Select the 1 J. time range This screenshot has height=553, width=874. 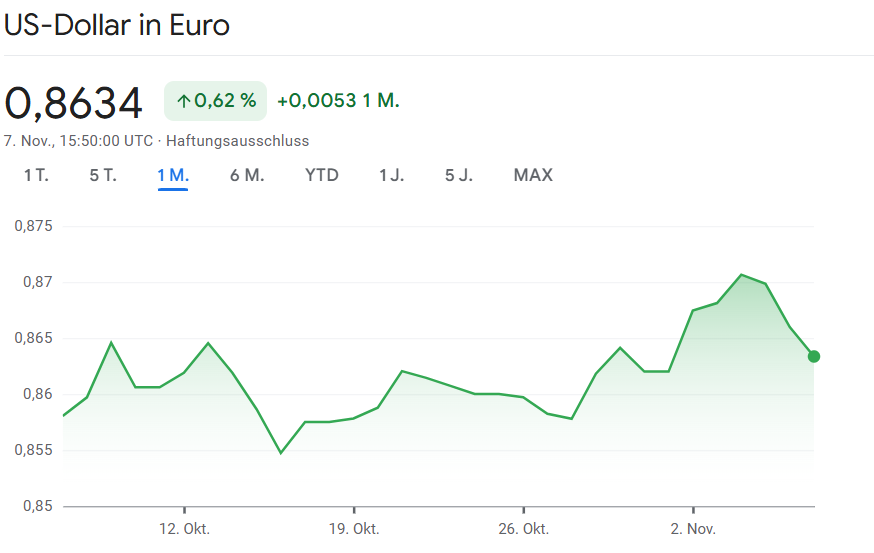tap(391, 176)
